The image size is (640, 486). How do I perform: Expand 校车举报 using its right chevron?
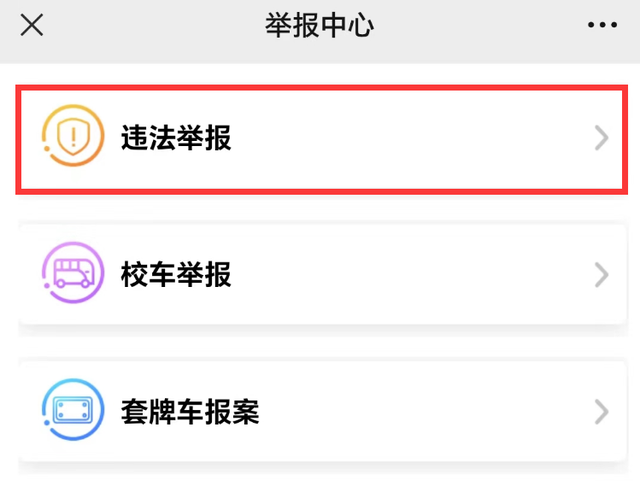coord(600,274)
